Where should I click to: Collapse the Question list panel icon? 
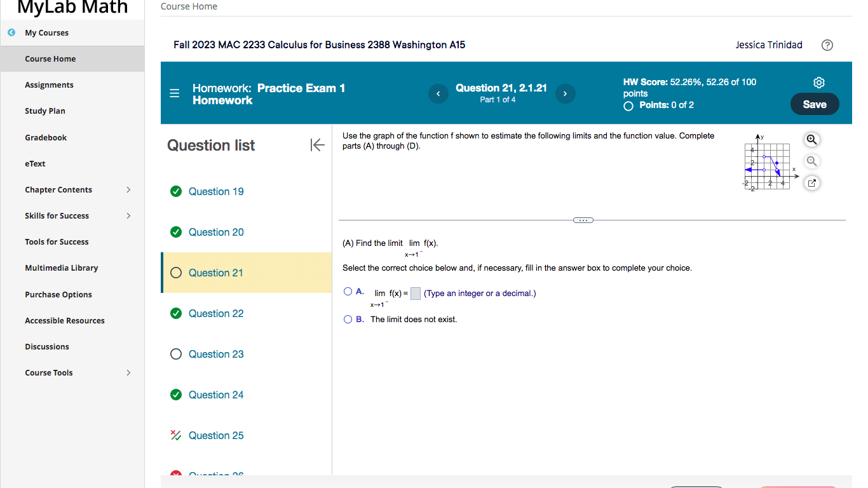click(317, 145)
